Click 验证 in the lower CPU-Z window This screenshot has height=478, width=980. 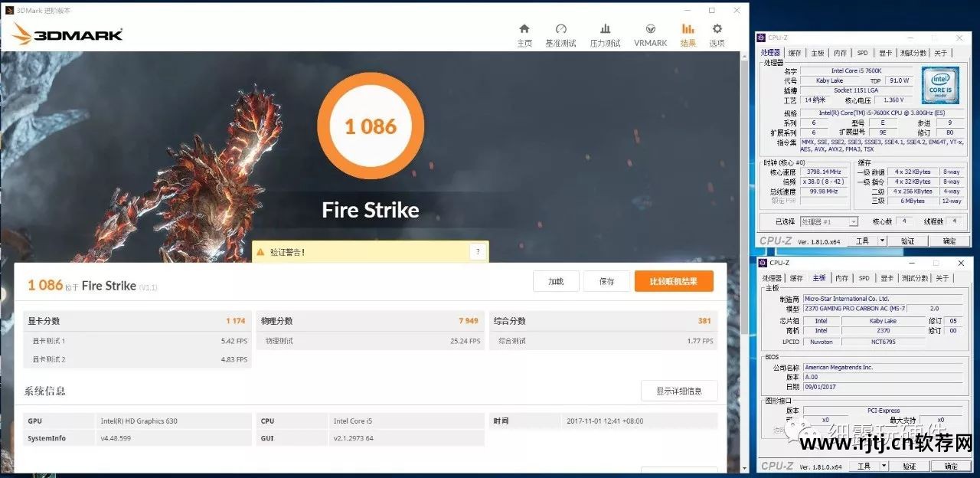pos(909,466)
